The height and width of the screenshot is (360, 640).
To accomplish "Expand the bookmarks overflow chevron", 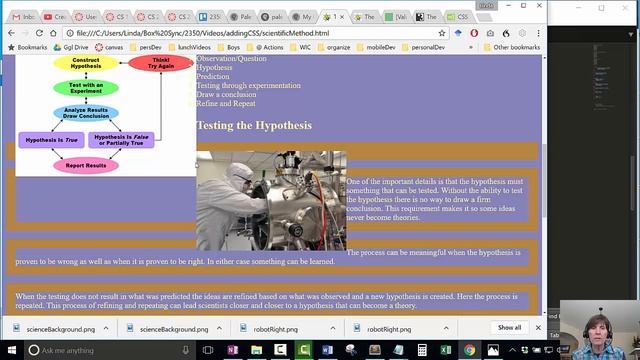I will click(471, 47).
